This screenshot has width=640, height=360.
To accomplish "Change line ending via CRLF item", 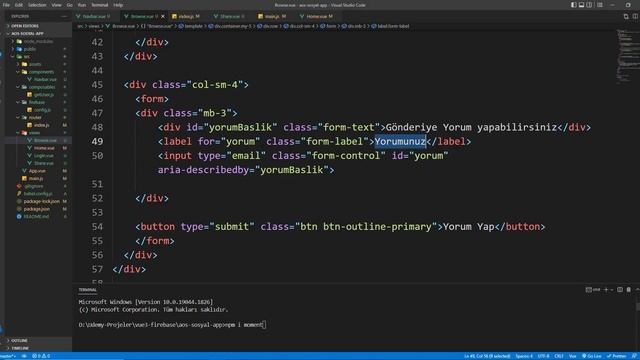I will [559, 356].
